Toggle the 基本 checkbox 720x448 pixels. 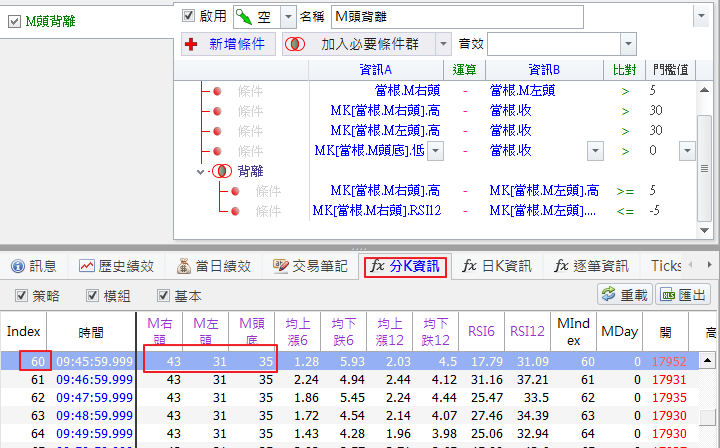tap(163, 296)
